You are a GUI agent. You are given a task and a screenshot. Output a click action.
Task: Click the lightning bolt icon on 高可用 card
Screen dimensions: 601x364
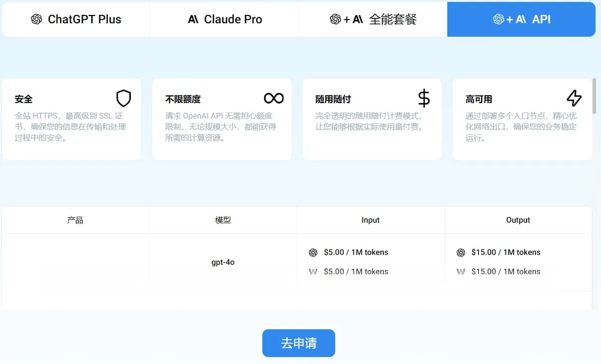[x=574, y=98]
